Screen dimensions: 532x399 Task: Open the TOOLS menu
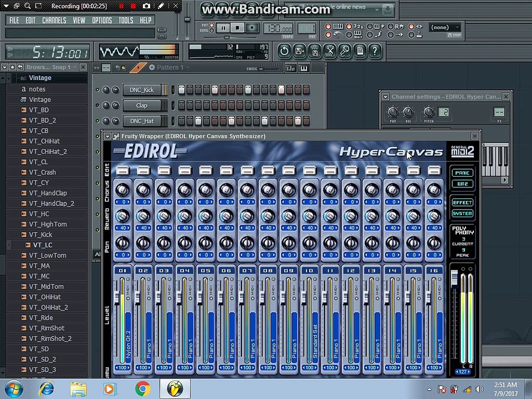pos(126,21)
